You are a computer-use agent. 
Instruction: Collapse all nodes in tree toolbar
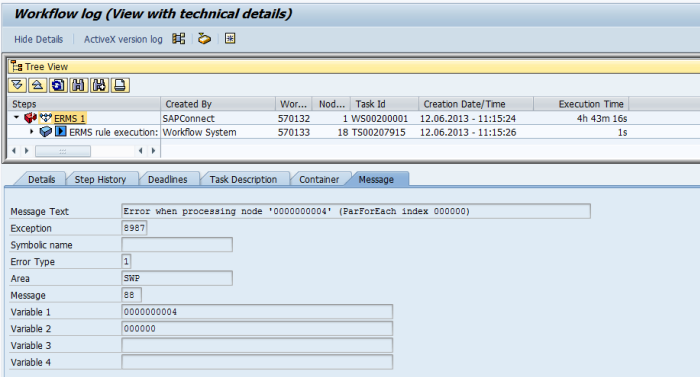point(38,85)
